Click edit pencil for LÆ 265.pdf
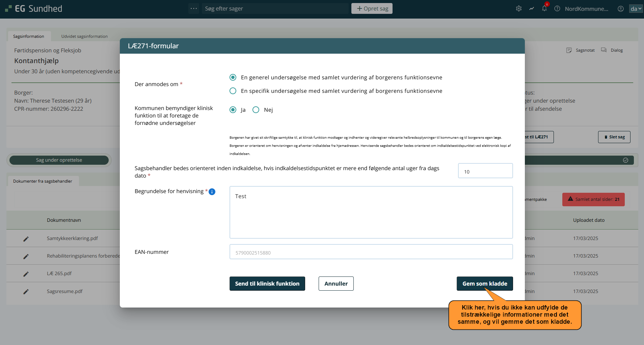This screenshot has height=345, width=644. (26, 274)
